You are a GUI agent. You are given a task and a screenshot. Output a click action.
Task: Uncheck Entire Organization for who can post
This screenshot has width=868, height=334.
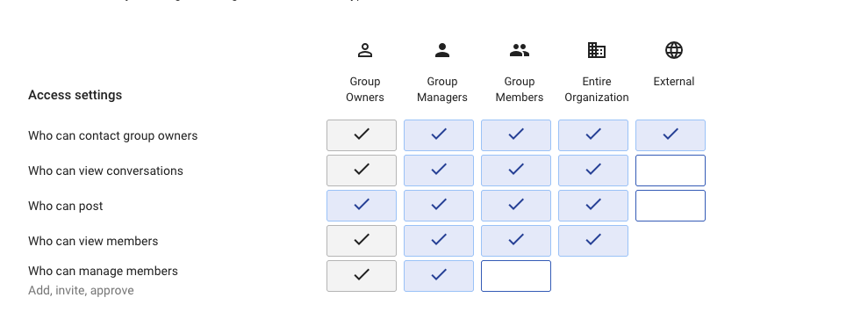click(593, 206)
